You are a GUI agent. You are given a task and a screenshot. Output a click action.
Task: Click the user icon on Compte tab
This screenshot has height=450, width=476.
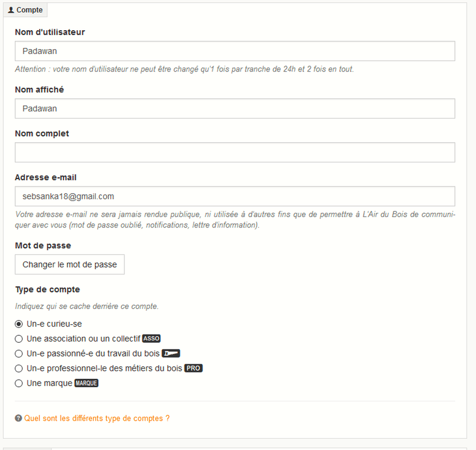tap(11, 10)
